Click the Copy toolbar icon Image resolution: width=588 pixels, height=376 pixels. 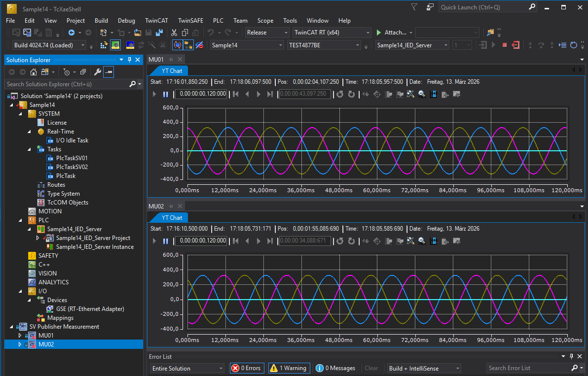[x=185, y=33]
